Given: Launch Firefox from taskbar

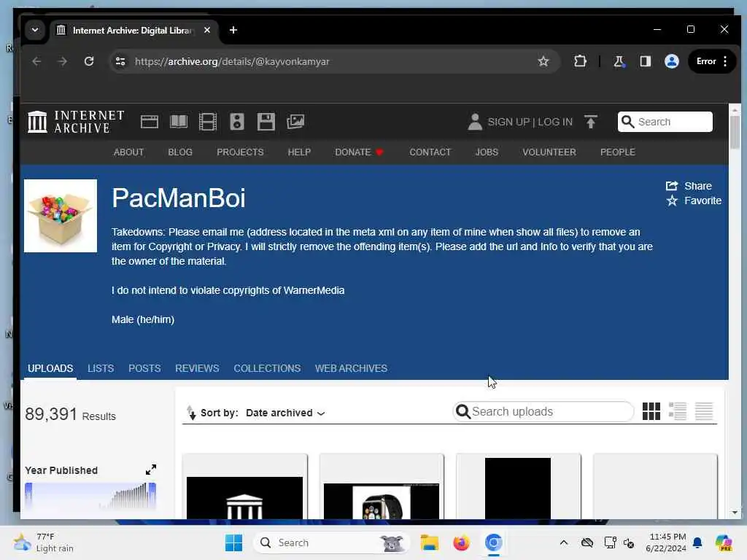Looking at the screenshot, I should tap(461, 542).
